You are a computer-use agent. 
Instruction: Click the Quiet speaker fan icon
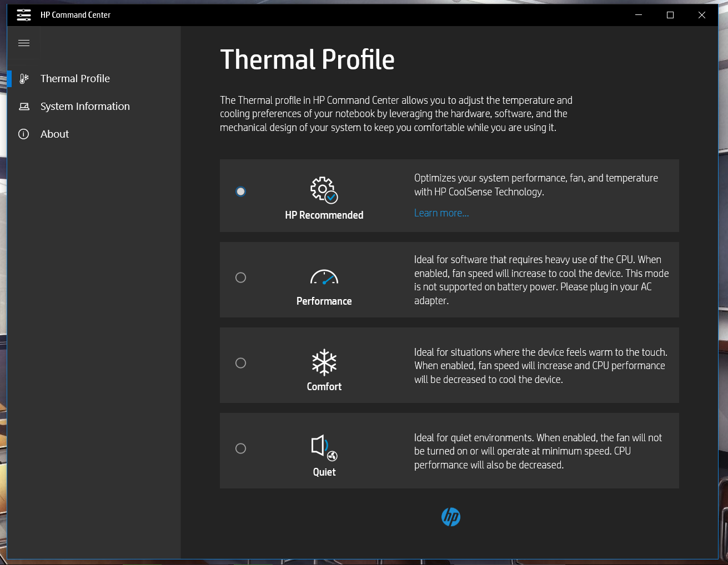pyautogui.click(x=324, y=448)
